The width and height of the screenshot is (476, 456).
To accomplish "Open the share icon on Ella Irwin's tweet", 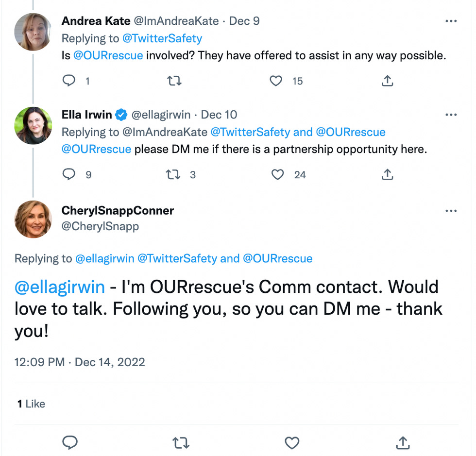I will (x=387, y=174).
